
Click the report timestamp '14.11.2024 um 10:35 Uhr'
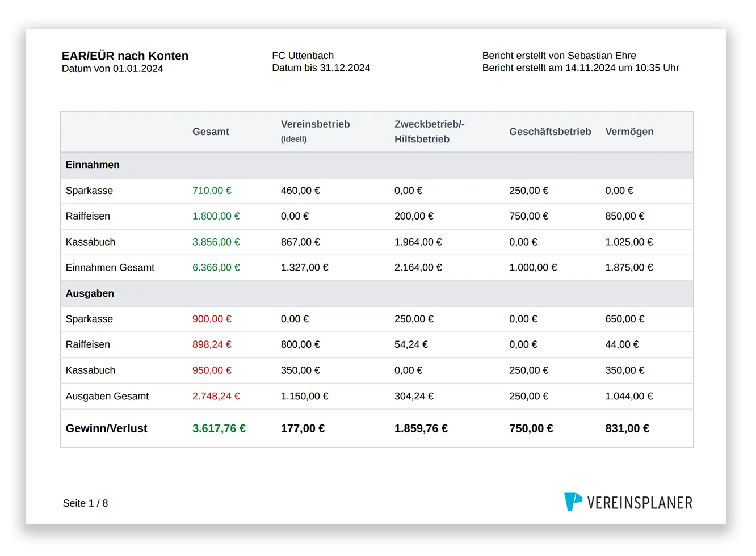[622, 68]
